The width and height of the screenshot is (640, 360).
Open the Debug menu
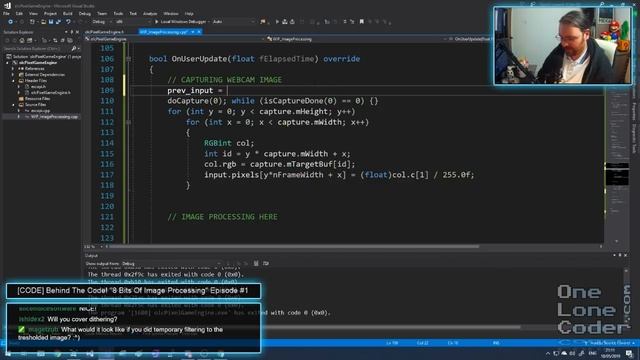[84, 13]
